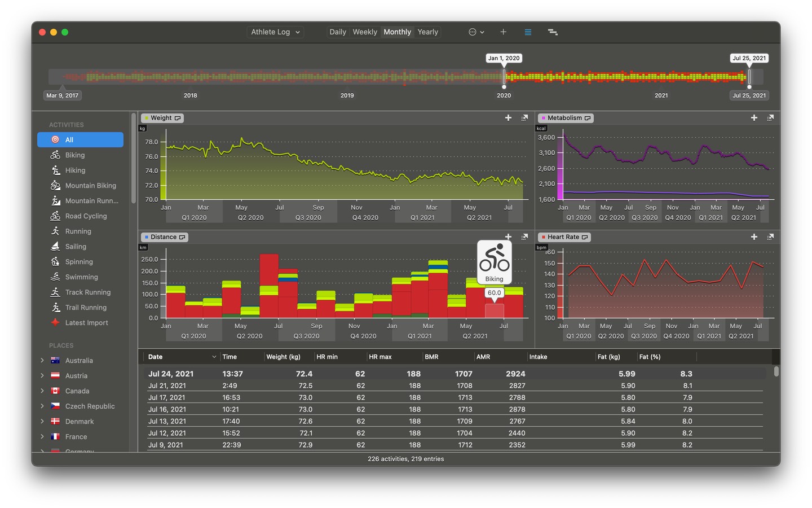
Task: Select the Sailing activity icon
Action: (x=55, y=247)
